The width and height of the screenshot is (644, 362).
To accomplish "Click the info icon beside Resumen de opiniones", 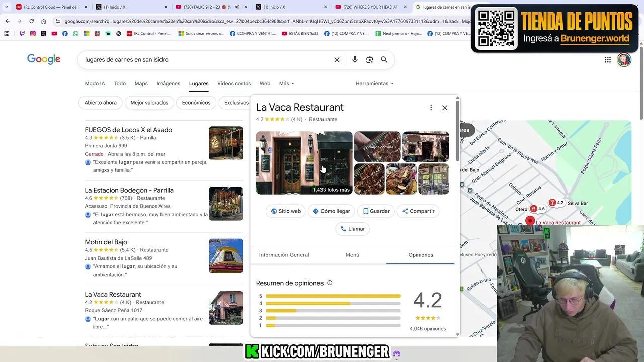I will pos(330,283).
